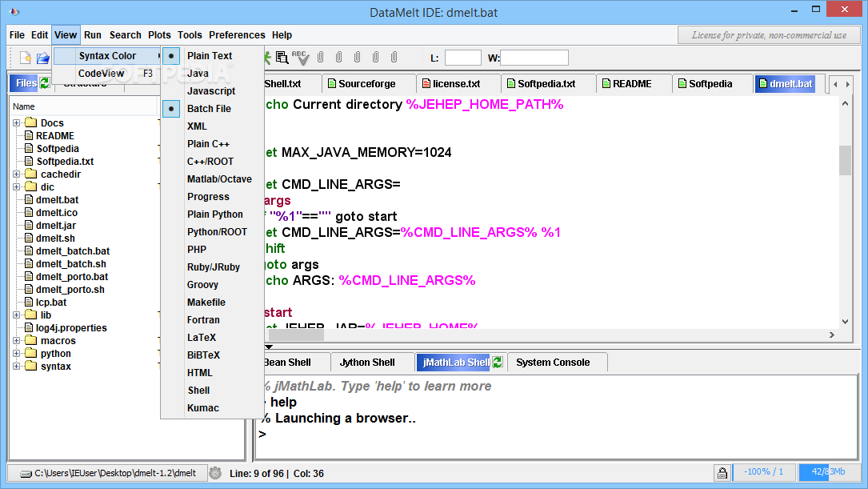
Task: Click the syntax folder icon
Action: [31, 366]
